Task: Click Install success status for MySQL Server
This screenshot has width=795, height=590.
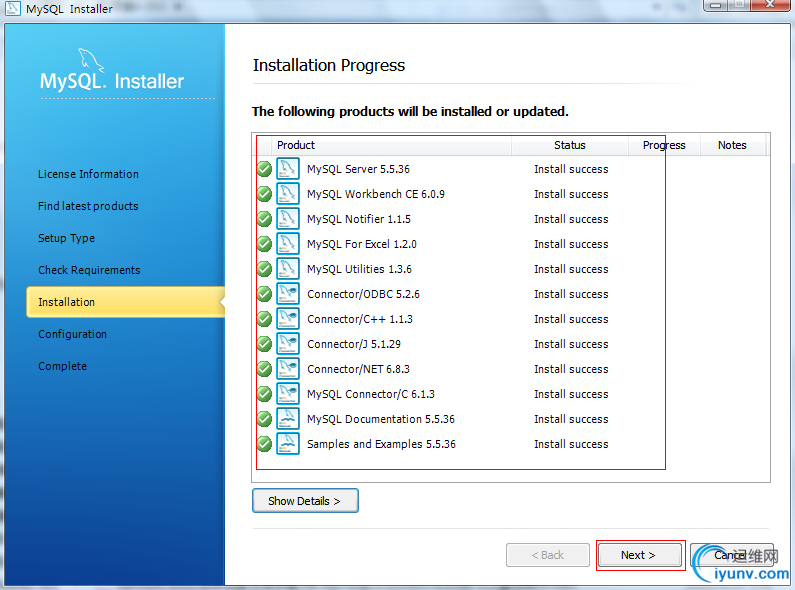Action: pyautogui.click(x=571, y=169)
